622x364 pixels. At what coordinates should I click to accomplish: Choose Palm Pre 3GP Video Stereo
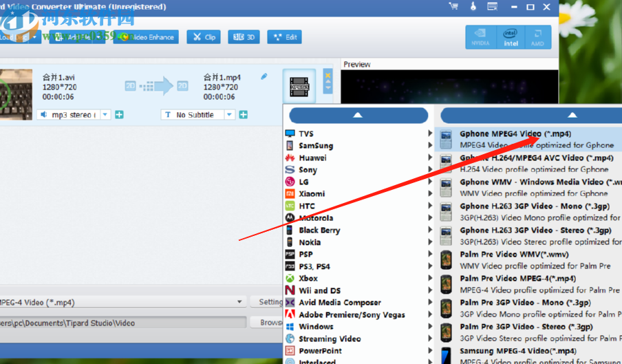tap(529, 332)
